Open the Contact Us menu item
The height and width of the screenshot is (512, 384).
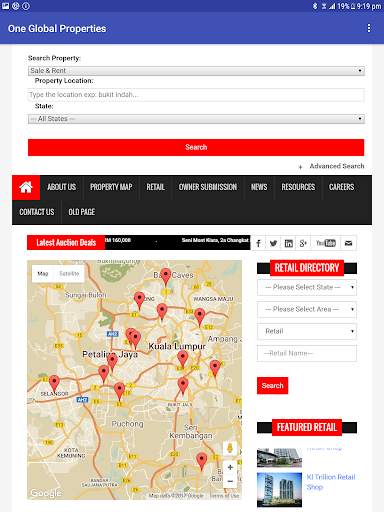tap(37, 212)
